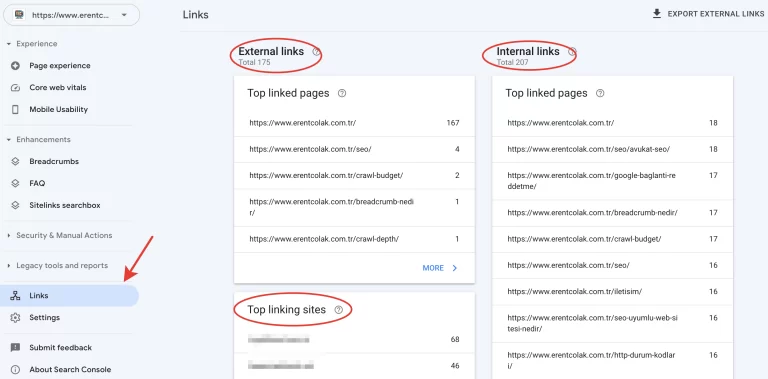Click the Sitelinks searchbox layers icon
The image size is (768, 379).
pos(15,206)
